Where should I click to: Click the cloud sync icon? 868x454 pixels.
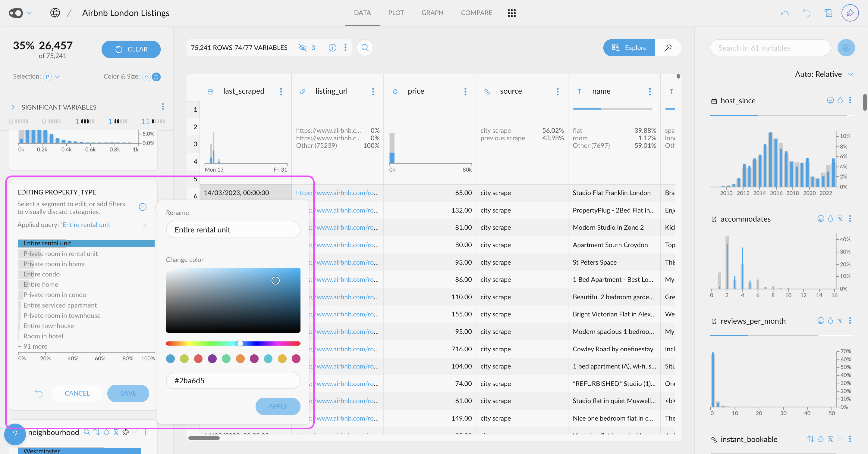point(785,13)
